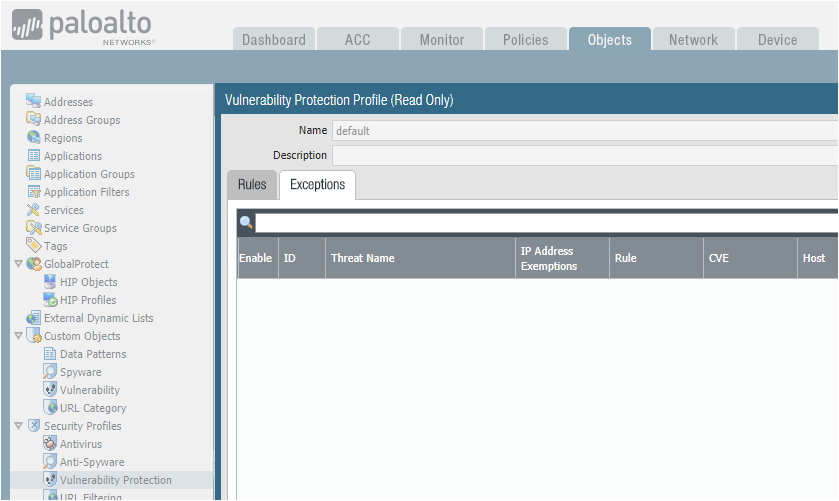Select URL Category entry
839x501 pixels.
click(x=93, y=408)
